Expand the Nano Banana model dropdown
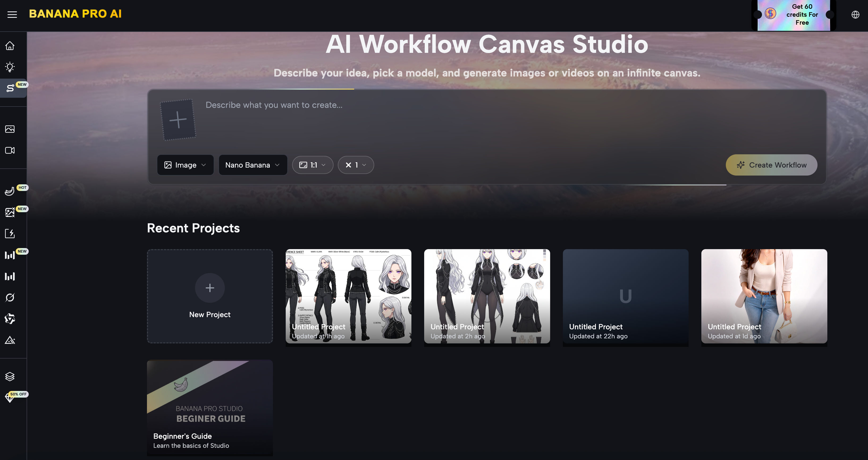This screenshot has width=868, height=460. [252, 165]
